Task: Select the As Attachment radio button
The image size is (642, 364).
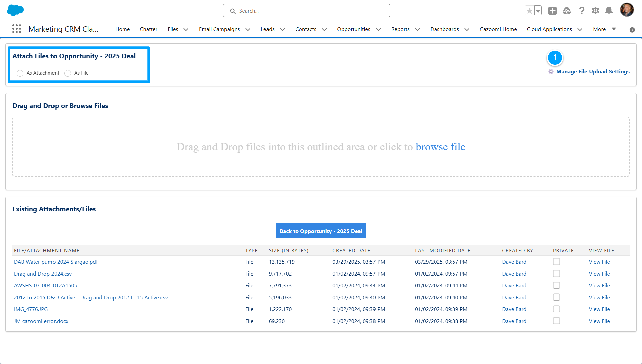Action: 20,73
